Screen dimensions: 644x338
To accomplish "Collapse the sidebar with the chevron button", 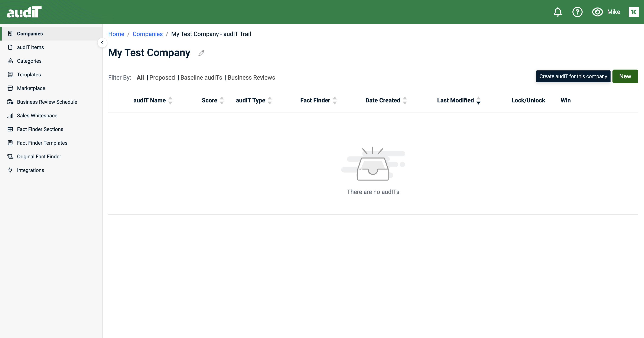I will pos(102,43).
